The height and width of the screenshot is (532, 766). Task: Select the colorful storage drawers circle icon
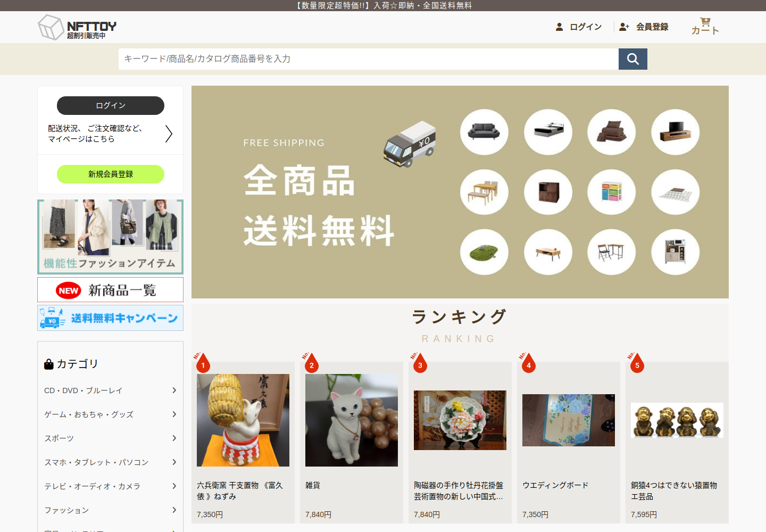611,192
